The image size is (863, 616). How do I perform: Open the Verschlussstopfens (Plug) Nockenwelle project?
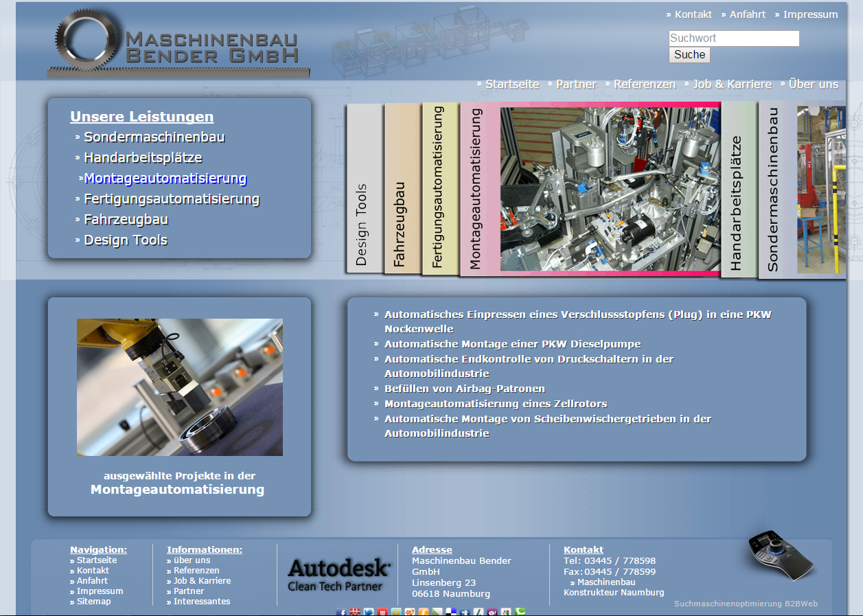tap(578, 321)
